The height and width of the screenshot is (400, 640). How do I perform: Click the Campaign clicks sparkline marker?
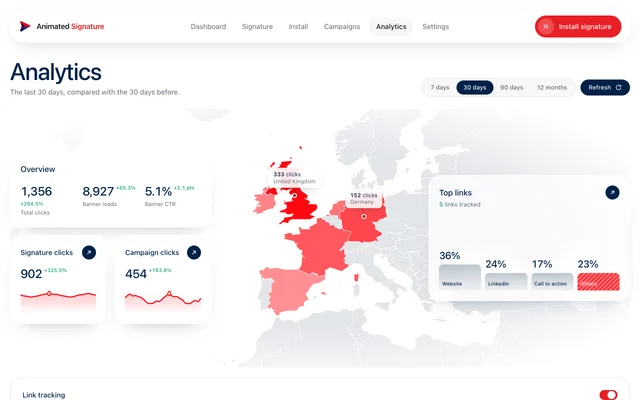click(169, 293)
